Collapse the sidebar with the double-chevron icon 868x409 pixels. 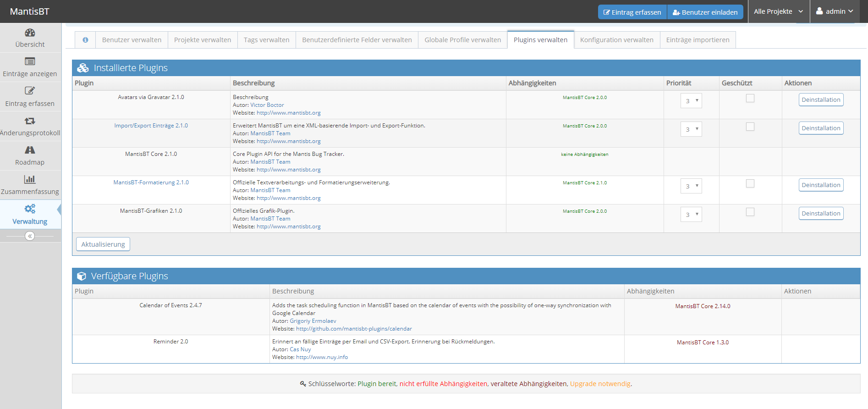click(x=30, y=236)
